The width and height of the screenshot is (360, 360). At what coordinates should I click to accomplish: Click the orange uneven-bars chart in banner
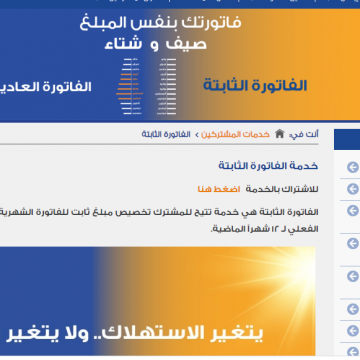coord(129,87)
